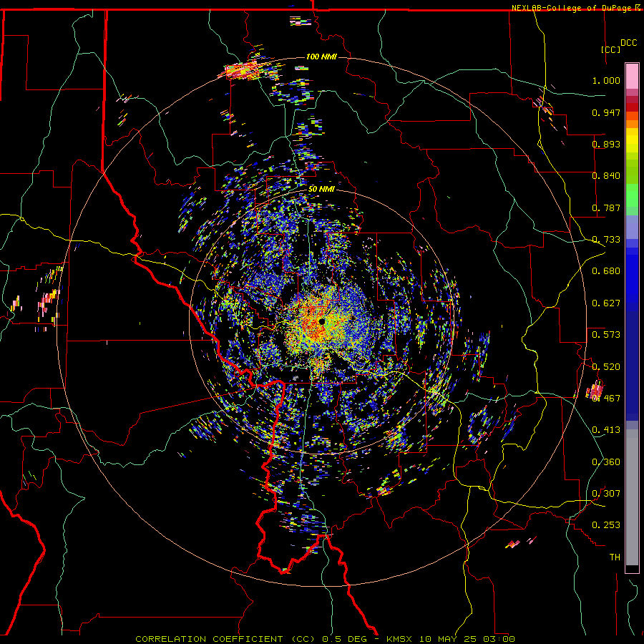Click the 0.627 scale value
Image resolution: width=644 pixels, height=644 pixels.
pyautogui.click(x=606, y=303)
